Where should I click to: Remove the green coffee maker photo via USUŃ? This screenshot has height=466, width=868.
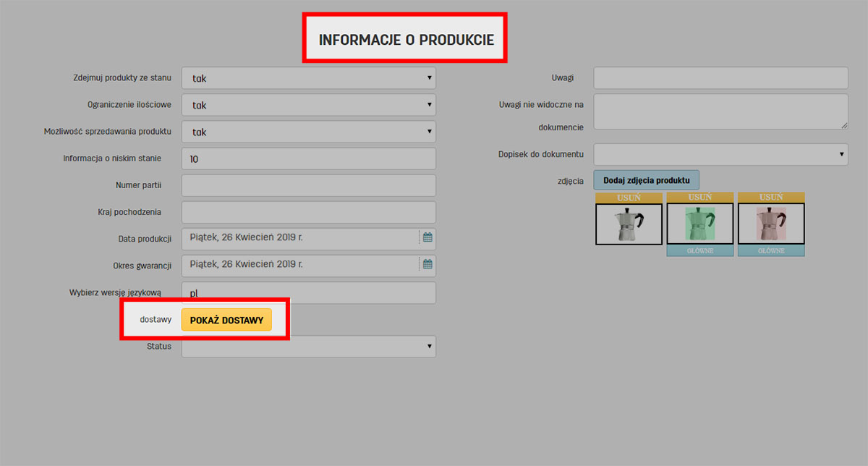click(x=699, y=198)
